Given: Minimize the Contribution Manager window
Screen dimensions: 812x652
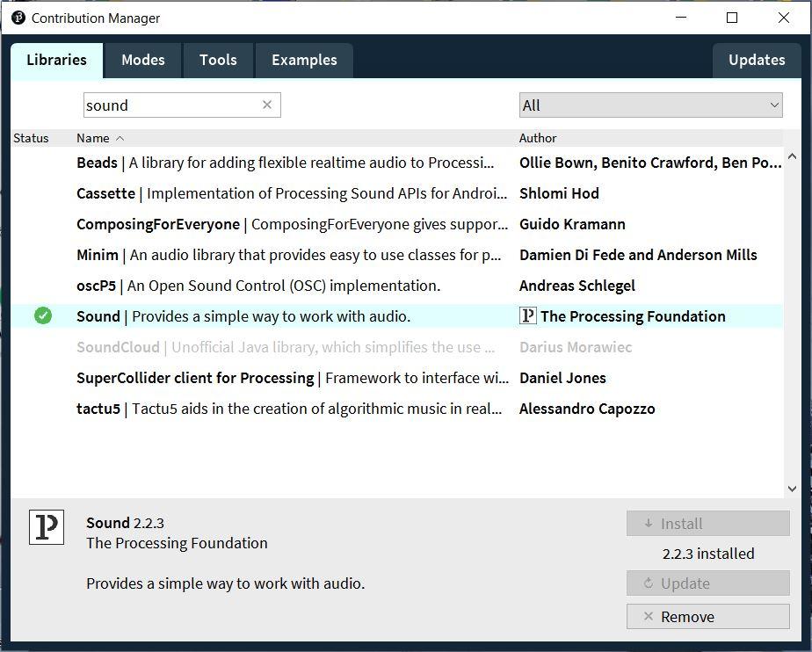Looking at the screenshot, I should (x=681, y=18).
